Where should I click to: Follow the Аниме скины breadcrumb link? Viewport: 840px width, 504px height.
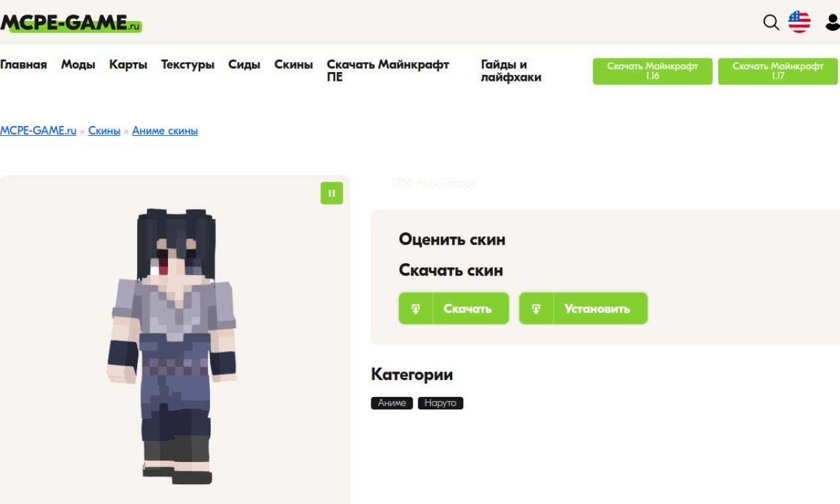tap(165, 131)
